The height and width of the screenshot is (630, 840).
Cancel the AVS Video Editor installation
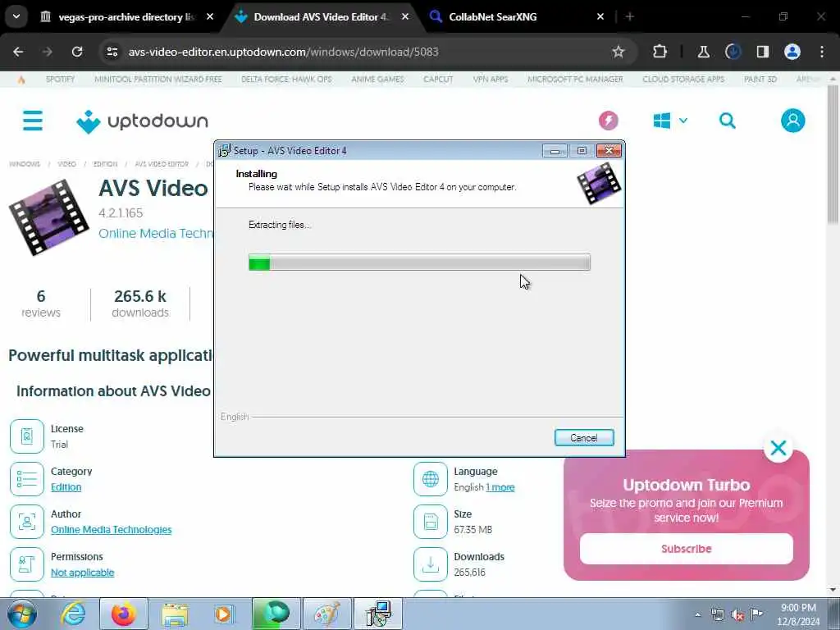click(584, 438)
